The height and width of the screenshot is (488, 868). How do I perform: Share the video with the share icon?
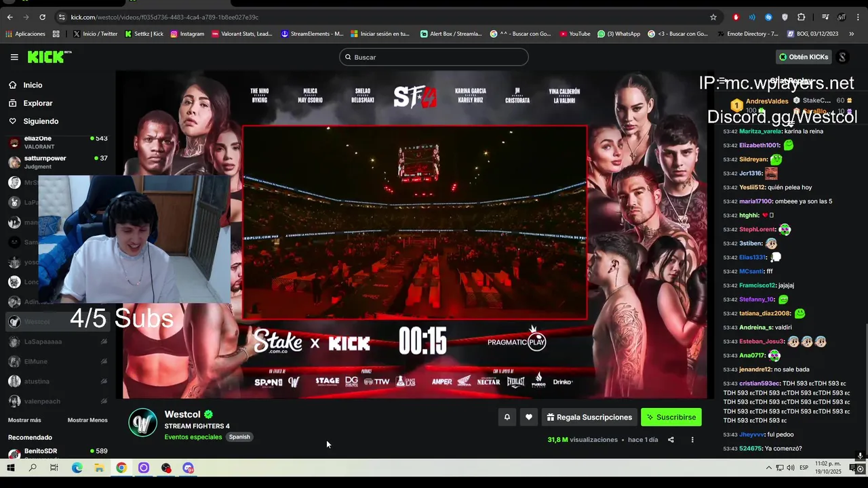pyautogui.click(x=671, y=440)
